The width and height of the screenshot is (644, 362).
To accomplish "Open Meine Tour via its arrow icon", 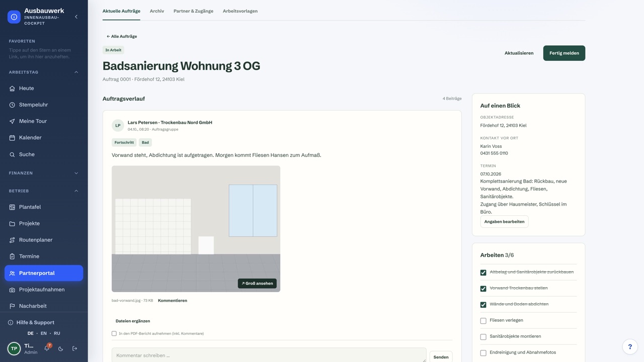I will click(x=12, y=121).
